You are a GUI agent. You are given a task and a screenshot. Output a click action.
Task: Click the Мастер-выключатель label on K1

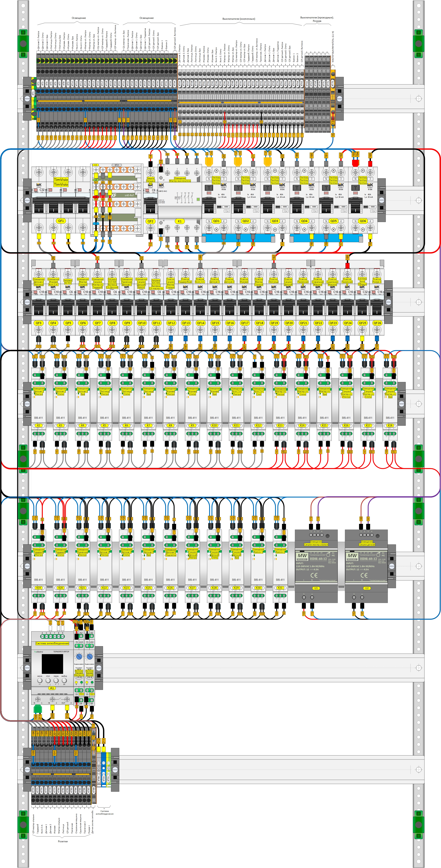point(180,181)
